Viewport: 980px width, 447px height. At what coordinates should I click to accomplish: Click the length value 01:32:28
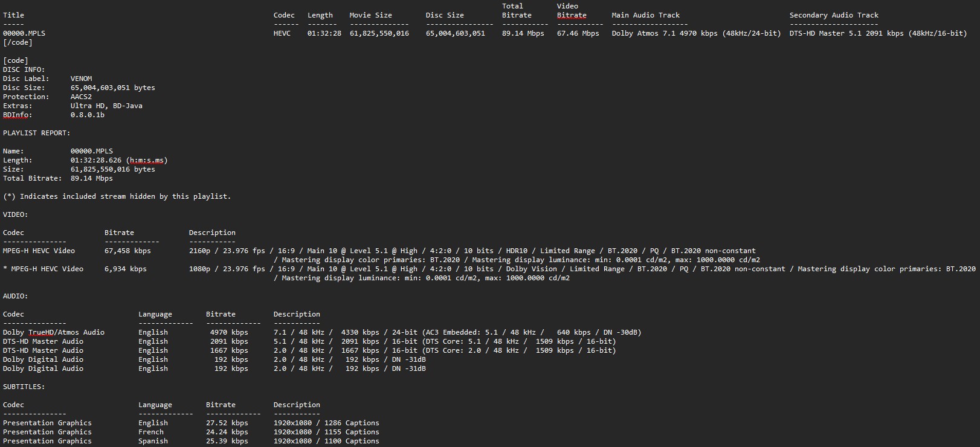[x=324, y=33]
